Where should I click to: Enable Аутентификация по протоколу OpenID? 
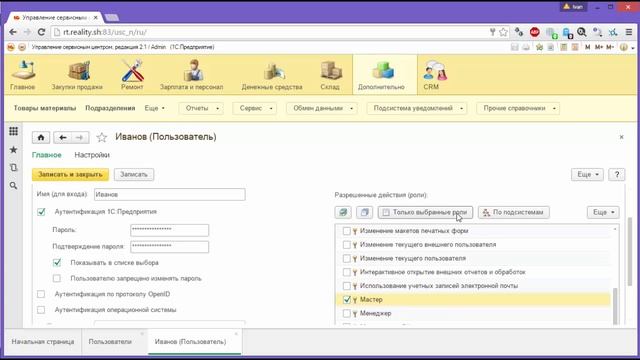(41, 294)
